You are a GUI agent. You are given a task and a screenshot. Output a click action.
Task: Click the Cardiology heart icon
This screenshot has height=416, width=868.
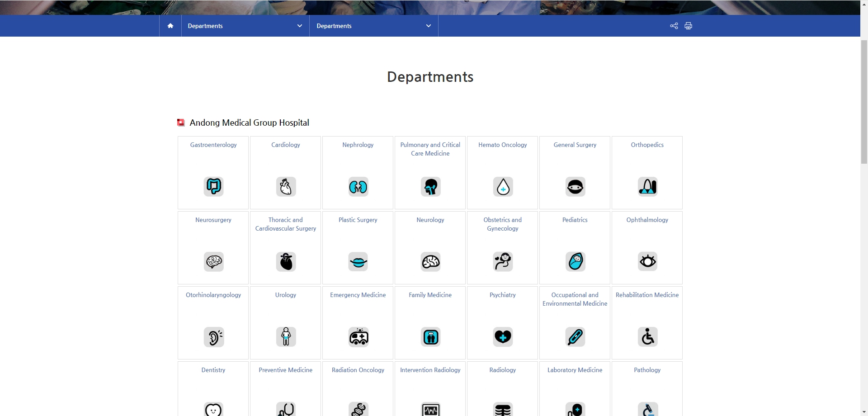[286, 186]
